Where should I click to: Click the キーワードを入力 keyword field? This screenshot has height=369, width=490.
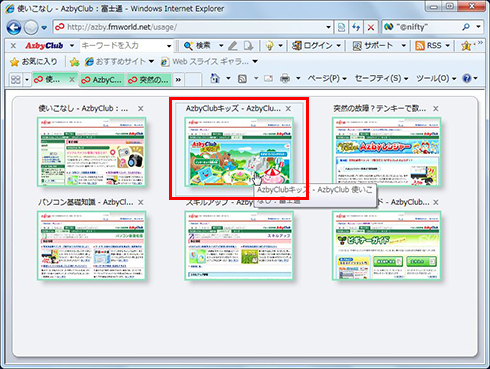[122, 46]
